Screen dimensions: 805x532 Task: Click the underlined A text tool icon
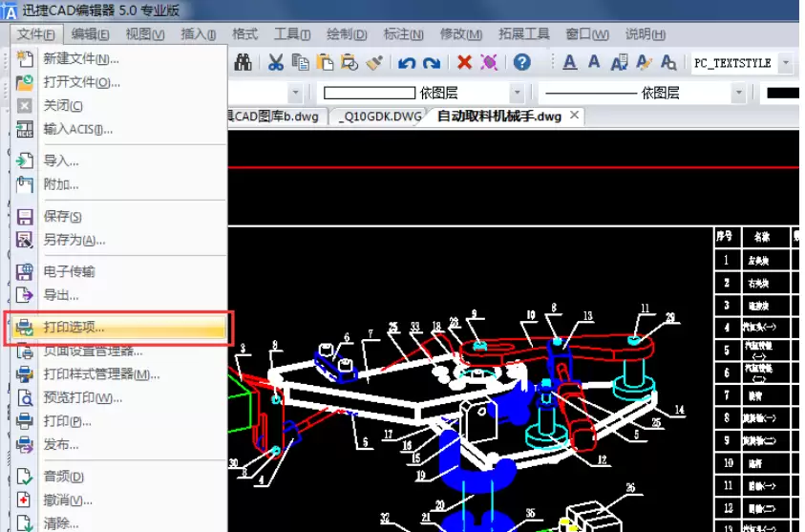click(570, 63)
